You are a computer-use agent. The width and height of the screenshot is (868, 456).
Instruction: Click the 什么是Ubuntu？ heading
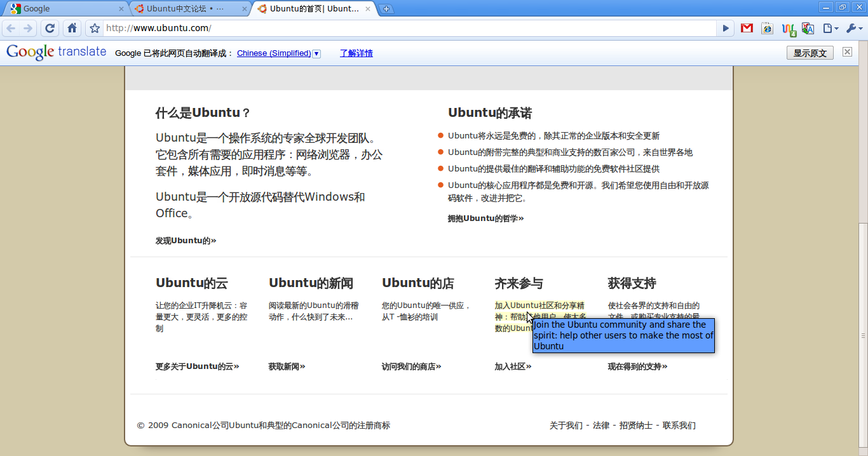[x=203, y=113]
